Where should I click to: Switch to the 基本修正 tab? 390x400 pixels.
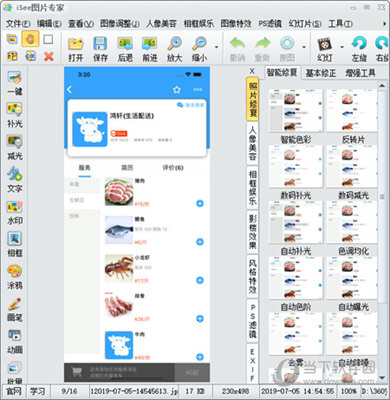coord(321,73)
